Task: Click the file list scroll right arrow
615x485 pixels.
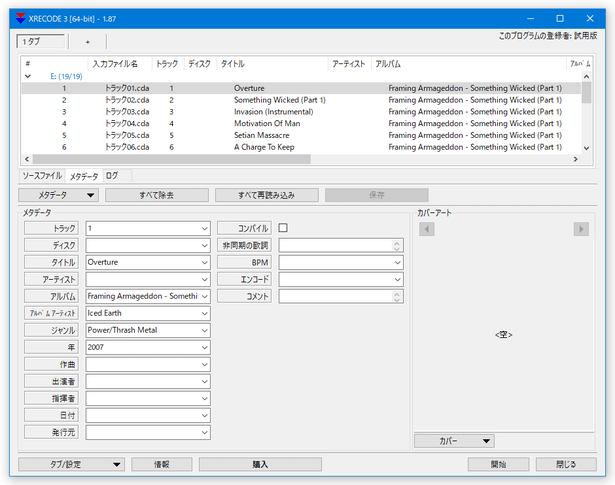Action: [x=575, y=159]
